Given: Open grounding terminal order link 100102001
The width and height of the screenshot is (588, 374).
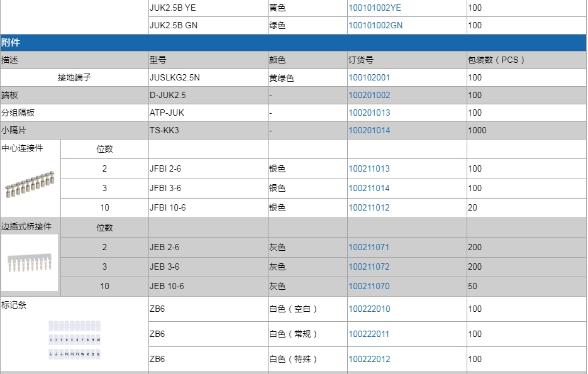Looking at the screenshot, I should [369, 78].
